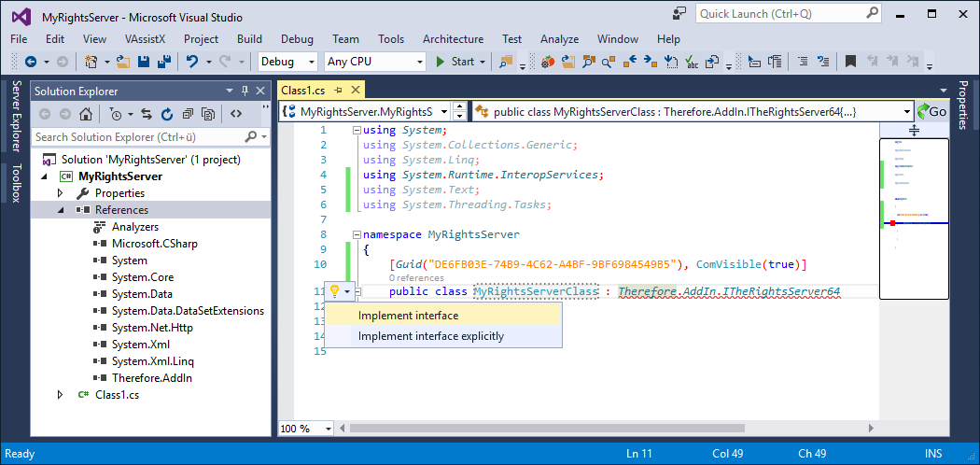The height and width of the screenshot is (465, 980).
Task: Click the code minimap scroll overview
Action: 914,218
